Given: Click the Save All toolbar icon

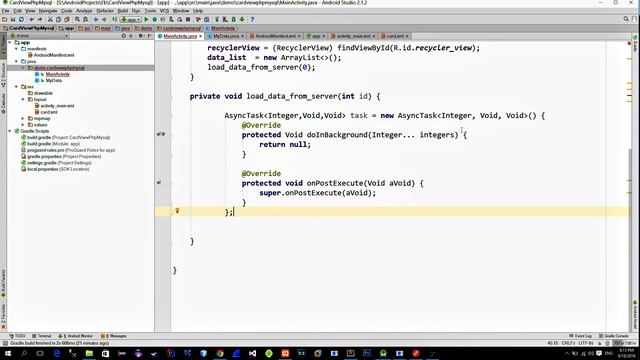Looking at the screenshot, I should coord(13,19).
